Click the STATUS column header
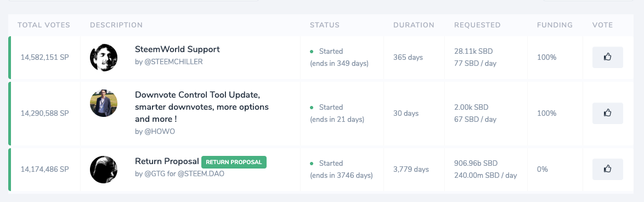Image resolution: width=644 pixels, height=202 pixels. click(x=324, y=25)
